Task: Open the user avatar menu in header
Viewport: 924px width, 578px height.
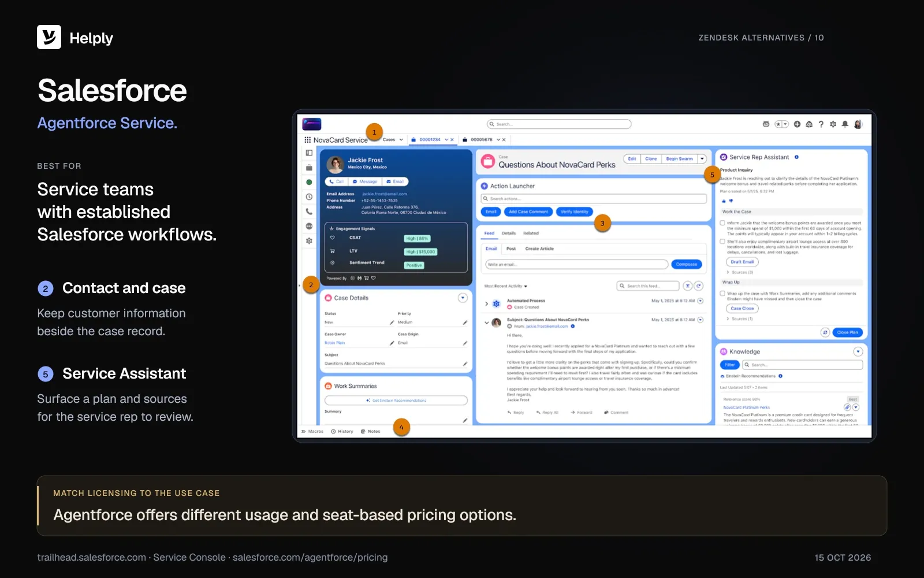Action: point(858,124)
